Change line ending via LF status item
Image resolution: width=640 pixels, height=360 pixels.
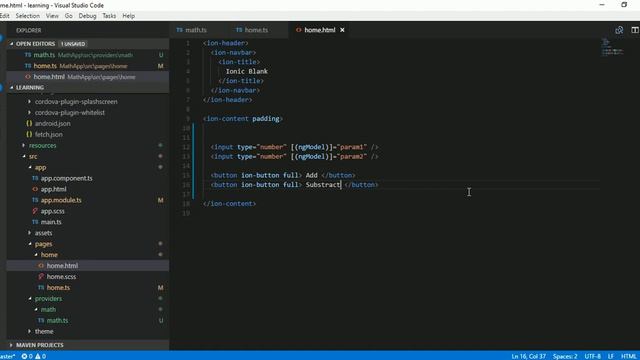[611, 356]
